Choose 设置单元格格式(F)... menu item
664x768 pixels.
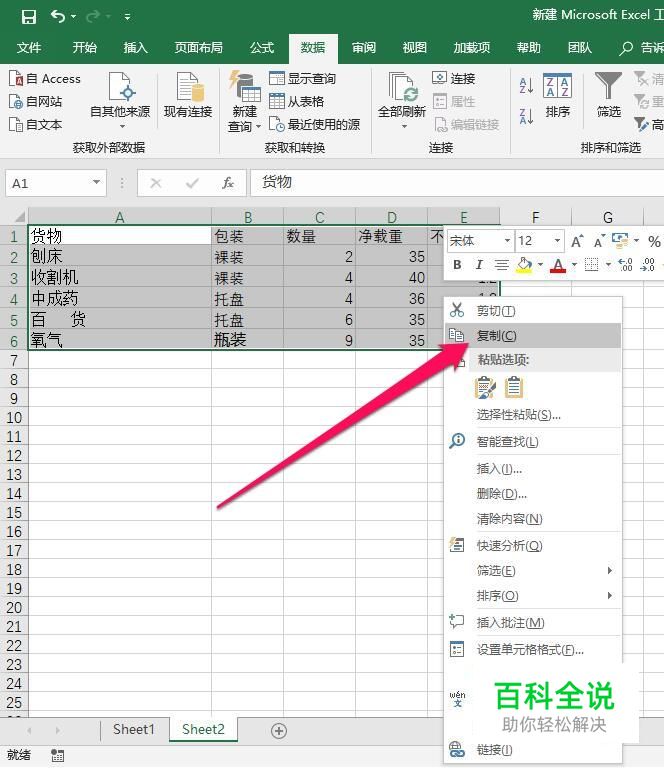pyautogui.click(x=533, y=650)
